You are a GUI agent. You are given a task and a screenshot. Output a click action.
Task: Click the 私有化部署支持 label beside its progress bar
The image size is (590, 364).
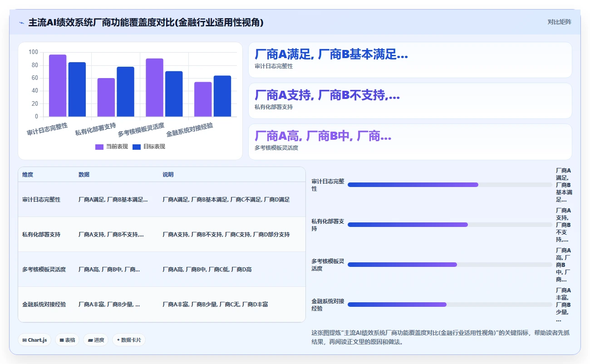point(328,225)
